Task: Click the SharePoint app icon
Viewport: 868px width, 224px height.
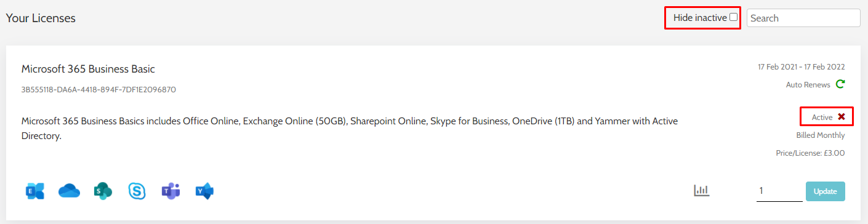Action: (103, 191)
